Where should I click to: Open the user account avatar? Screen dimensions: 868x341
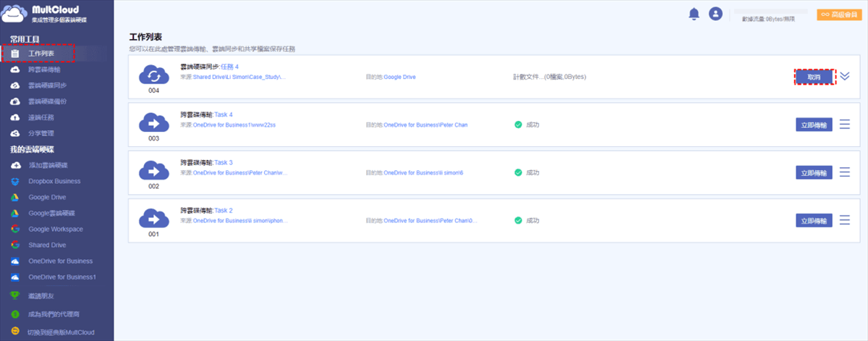tap(716, 14)
